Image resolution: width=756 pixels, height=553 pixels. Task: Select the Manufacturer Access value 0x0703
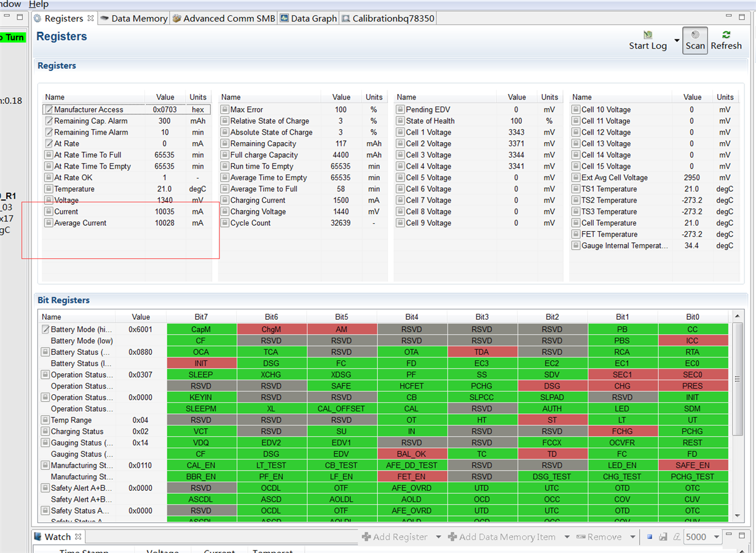point(165,109)
